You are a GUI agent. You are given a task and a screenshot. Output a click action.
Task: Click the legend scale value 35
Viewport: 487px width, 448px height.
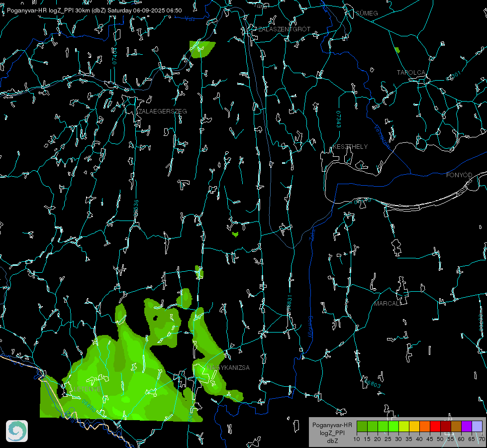(409, 440)
